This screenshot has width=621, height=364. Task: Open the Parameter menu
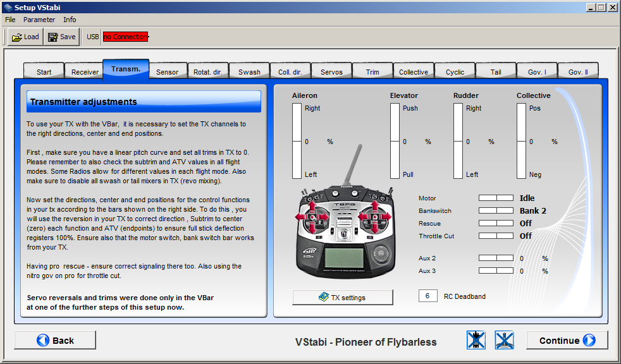click(x=39, y=20)
